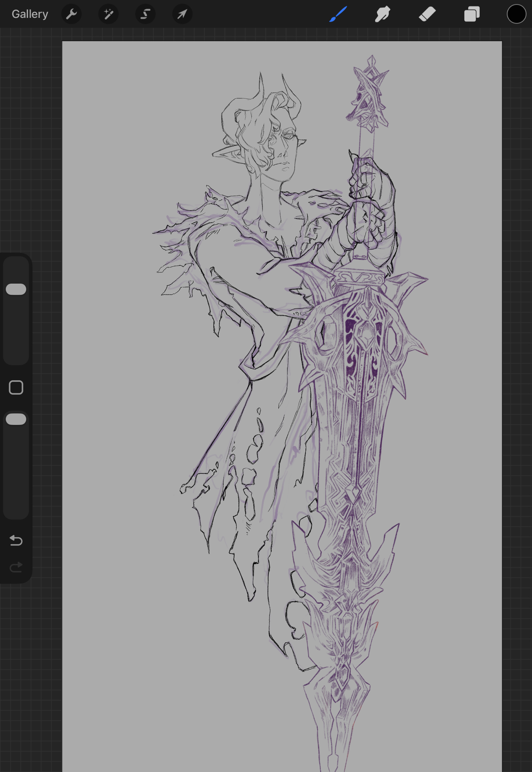Open the black active color swatch
Image resolution: width=532 pixels, height=772 pixels.
(516, 14)
